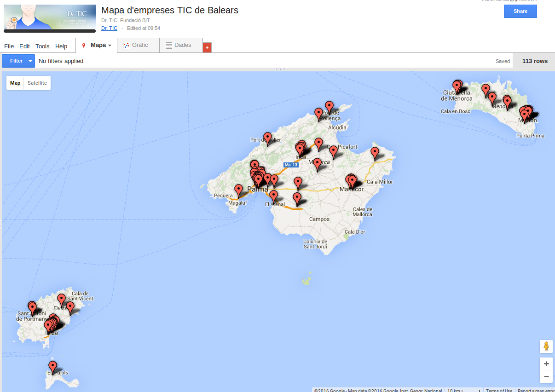Grab the Pegman for Street View
The image size is (555, 392).
point(546,346)
